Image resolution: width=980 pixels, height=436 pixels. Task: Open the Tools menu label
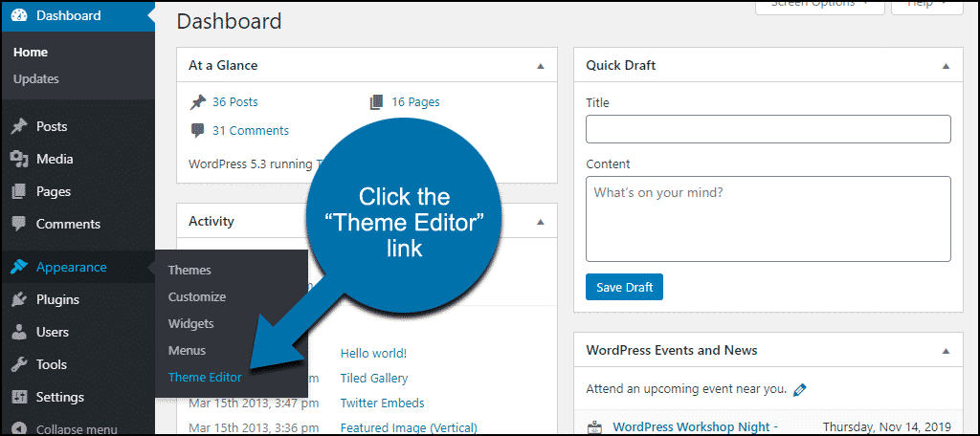pos(52,364)
